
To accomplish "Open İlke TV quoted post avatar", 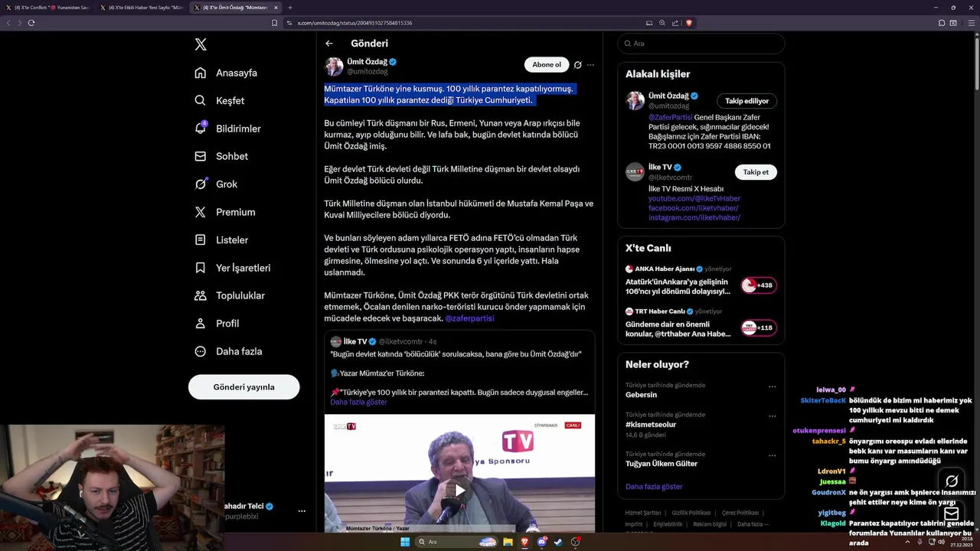I will coord(336,341).
